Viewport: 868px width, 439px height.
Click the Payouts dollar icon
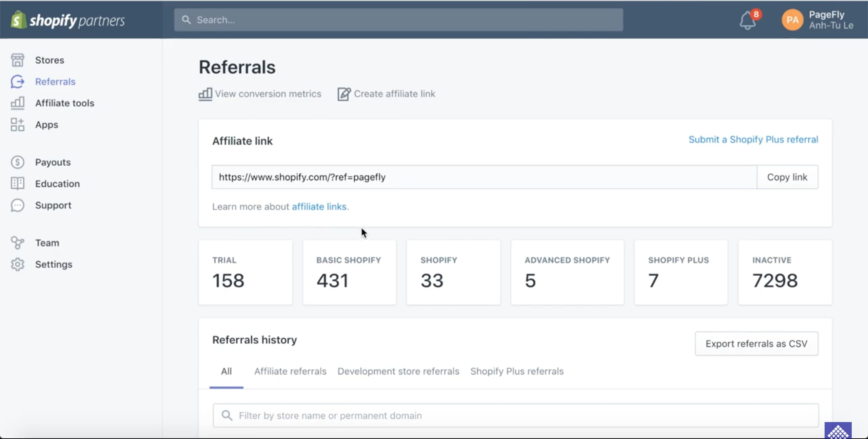tap(17, 162)
